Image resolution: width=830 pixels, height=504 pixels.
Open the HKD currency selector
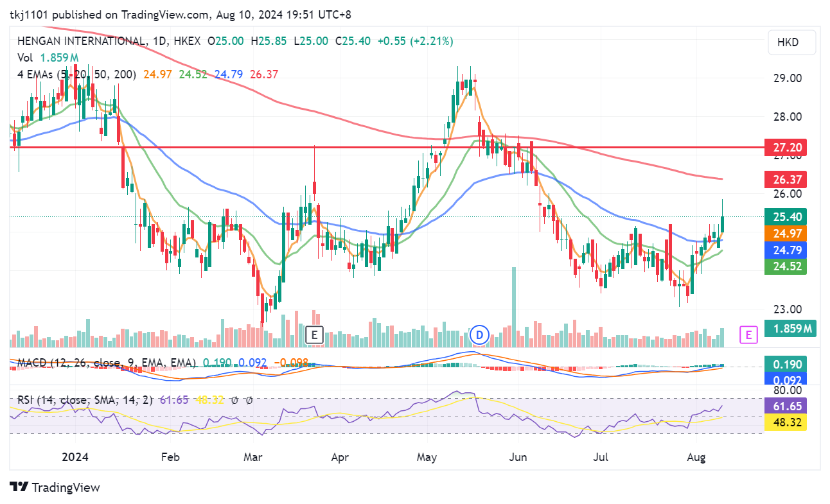coord(792,42)
